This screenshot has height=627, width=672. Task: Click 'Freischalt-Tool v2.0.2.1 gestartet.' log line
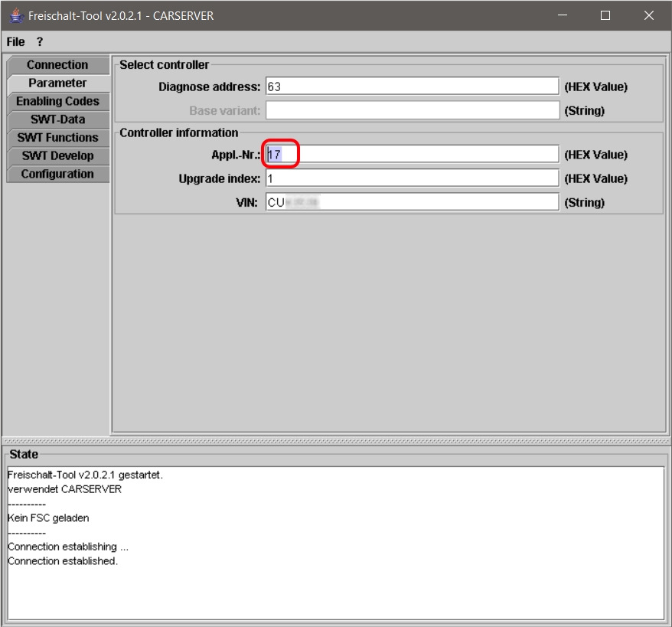(x=85, y=475)
